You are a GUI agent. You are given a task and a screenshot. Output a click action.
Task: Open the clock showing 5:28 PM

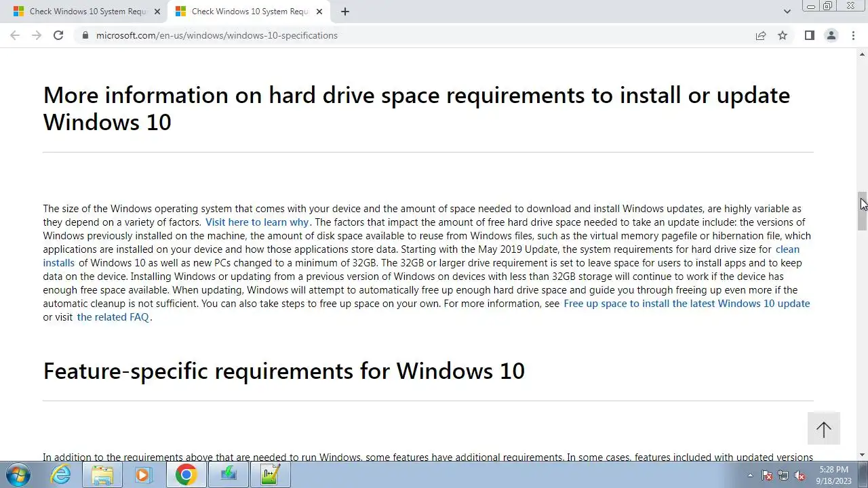[833, 475]
